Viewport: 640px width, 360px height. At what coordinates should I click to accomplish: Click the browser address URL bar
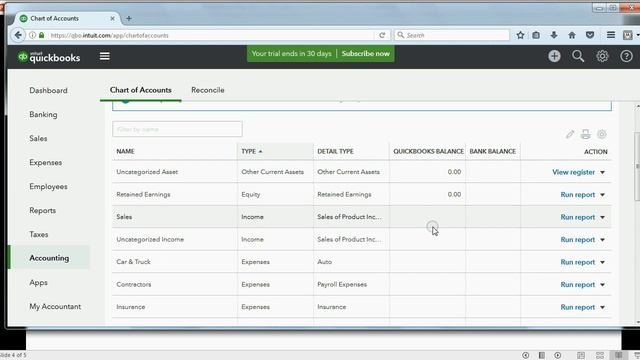(210, 35)
